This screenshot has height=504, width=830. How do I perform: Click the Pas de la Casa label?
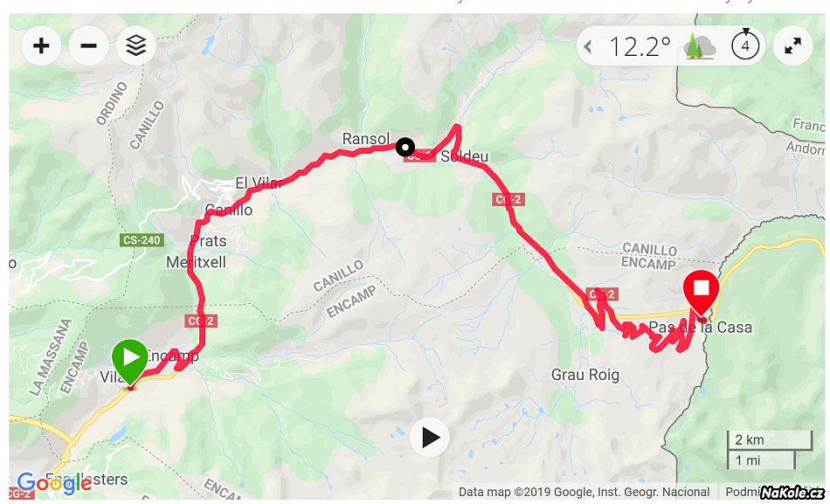701,328
